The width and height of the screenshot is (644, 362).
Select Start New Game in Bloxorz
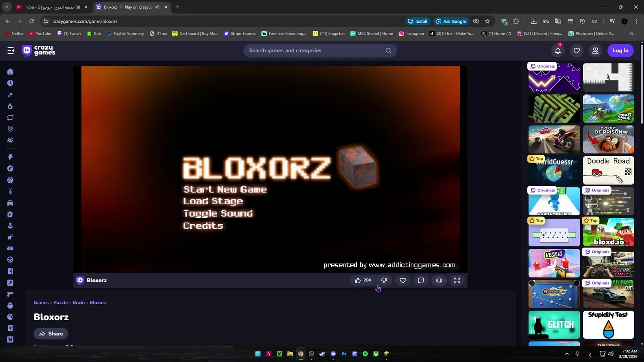tap(225, 189)
